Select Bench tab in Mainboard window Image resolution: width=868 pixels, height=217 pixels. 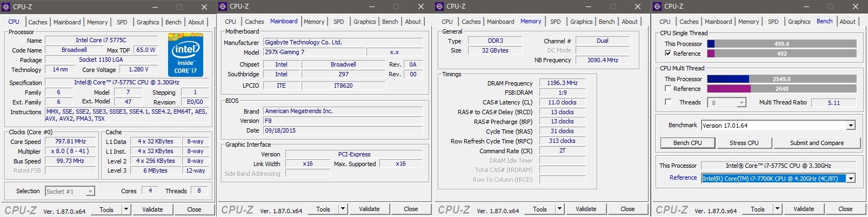(x=390, y=22)
